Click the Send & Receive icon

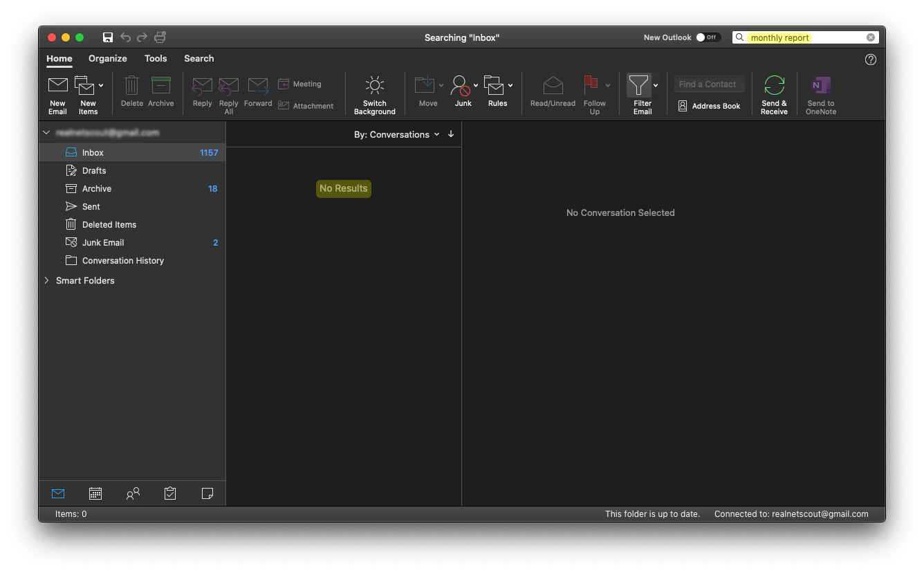click(x=774, y=85)
